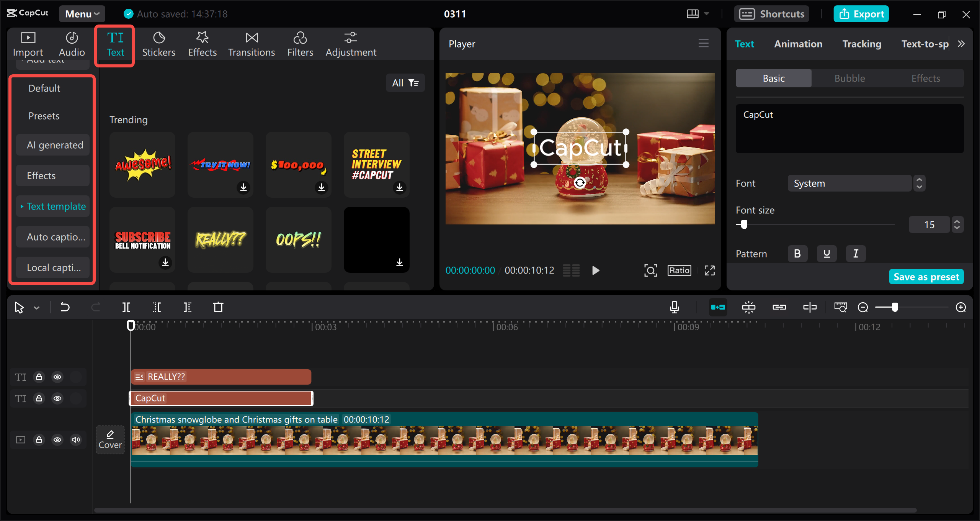
Task: Open the Menu dropdown
Action: point(82,14)
